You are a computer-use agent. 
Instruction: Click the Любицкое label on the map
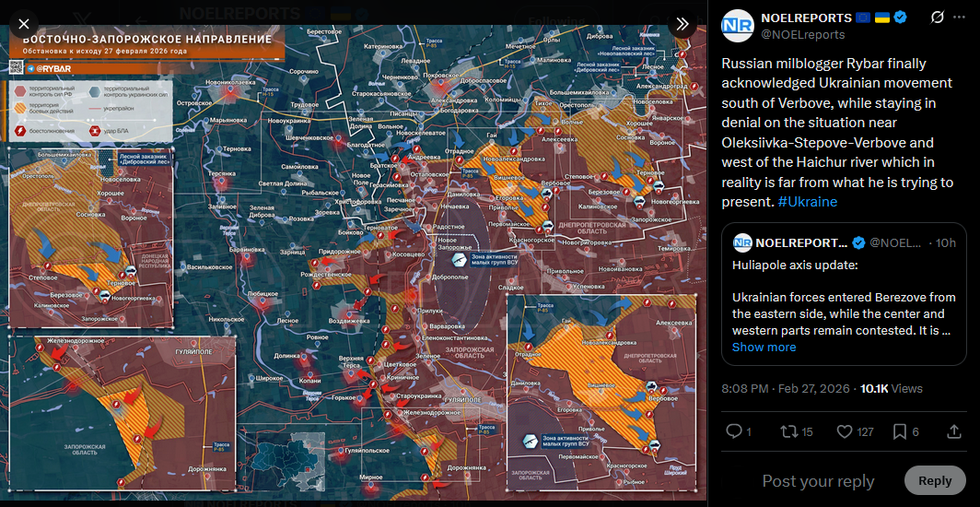pyautogui.click(x=263, y=293)
